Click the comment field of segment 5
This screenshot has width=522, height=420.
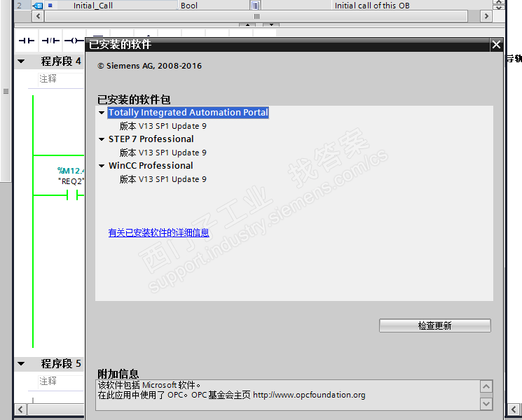click(61, 381)
